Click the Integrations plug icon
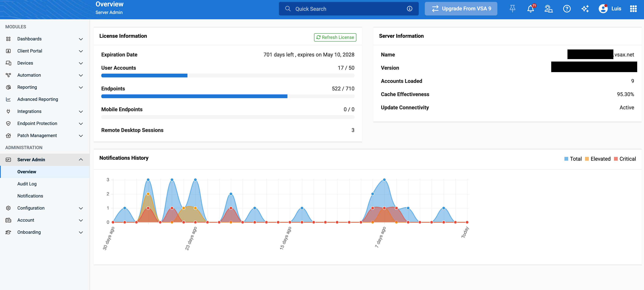 (8, 111)
